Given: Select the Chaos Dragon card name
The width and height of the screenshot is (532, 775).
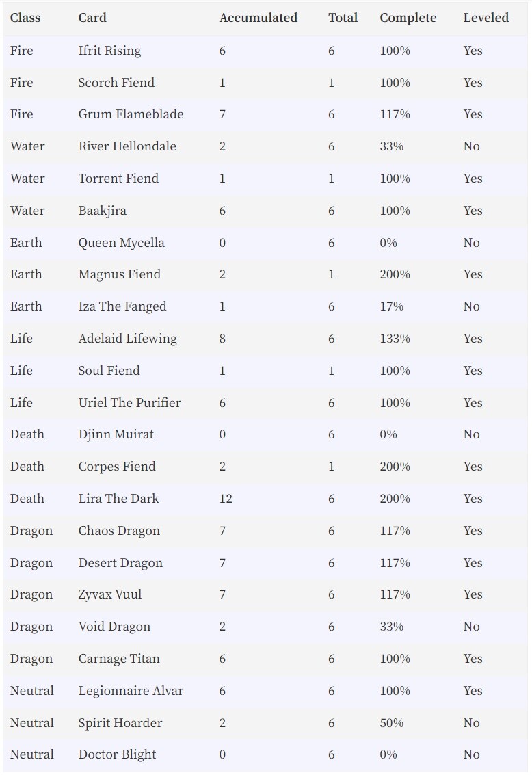Looking at the screenshot, I should coord(119,531).
